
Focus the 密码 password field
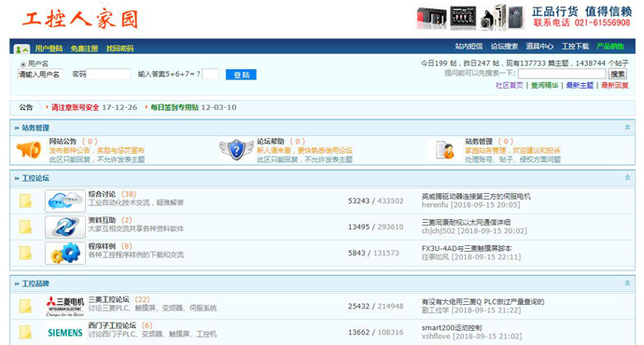point(108,74)
